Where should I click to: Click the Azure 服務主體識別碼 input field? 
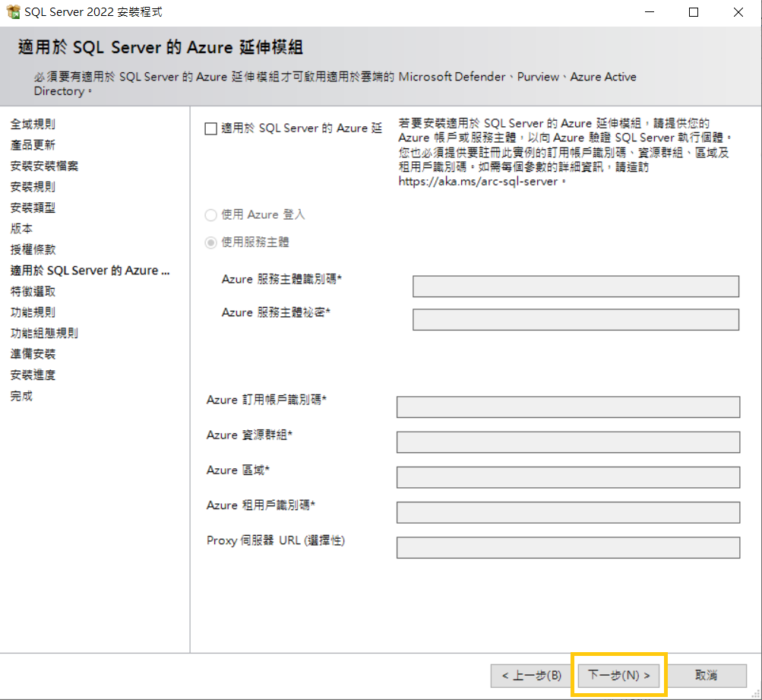coord(576,287)
